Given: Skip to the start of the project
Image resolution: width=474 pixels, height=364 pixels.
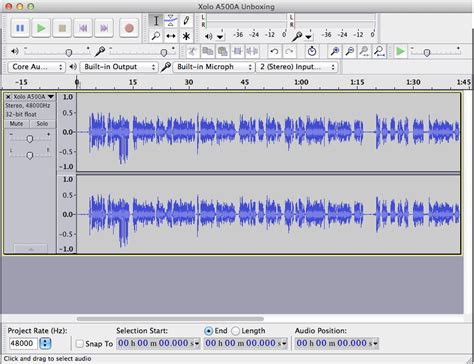Looking at the screenshot, I should coord(83,28).
